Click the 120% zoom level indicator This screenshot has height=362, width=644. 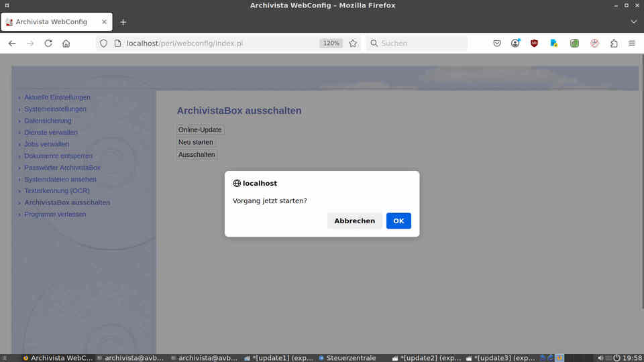pos(331,43)
